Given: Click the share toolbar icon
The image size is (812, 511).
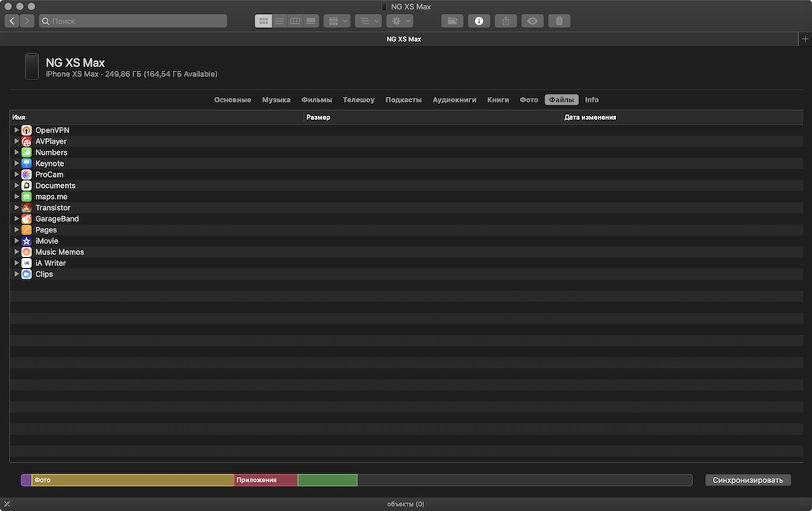Looking at the screenshot, I should (x=506, y=21).
